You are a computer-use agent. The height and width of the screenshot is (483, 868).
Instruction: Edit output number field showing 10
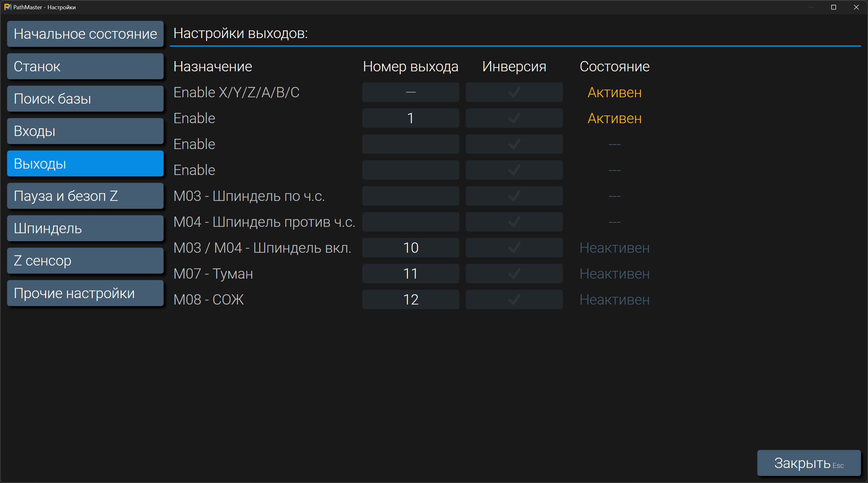coord(411,248)
